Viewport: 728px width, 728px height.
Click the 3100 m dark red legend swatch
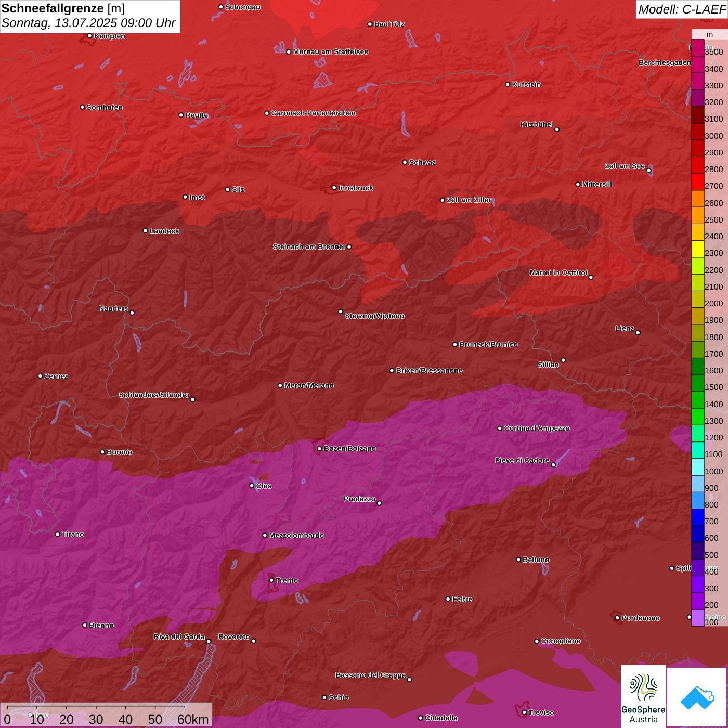tap(698, 115)
